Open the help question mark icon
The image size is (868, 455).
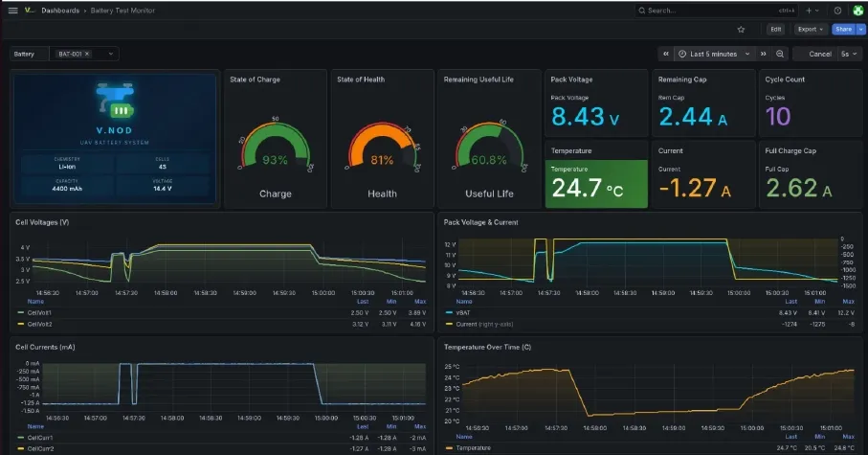(837, 11)
